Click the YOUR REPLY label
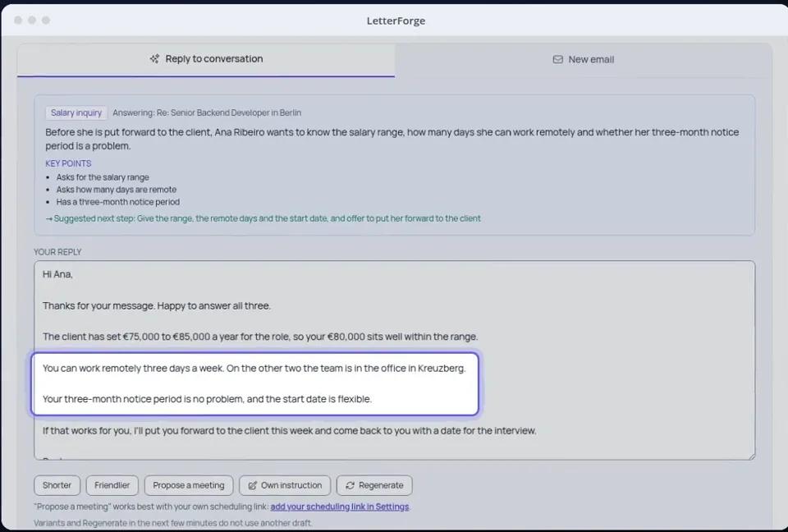 pyautogui.click(x=57, y=252)
